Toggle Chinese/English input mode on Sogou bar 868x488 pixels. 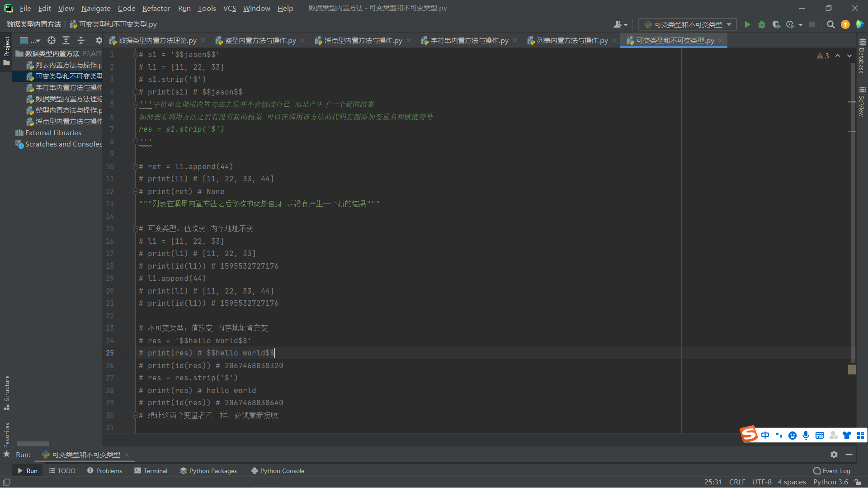(765, 435)
